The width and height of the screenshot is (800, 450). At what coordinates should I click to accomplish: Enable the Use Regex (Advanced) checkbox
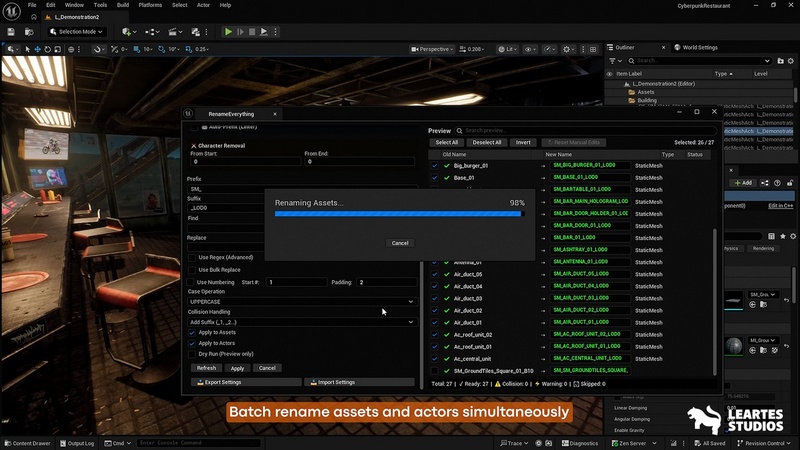pyautogui.click(x=192, y=257)
